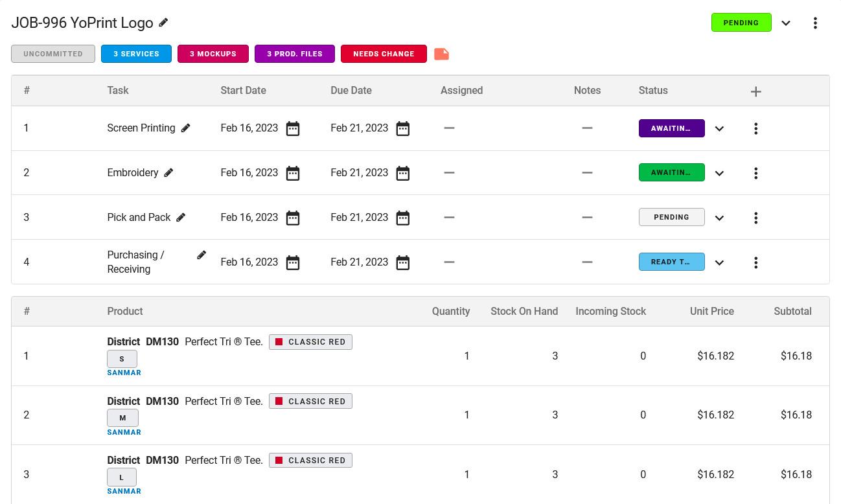Expand the job Pending status dropdown
841x504 pixels.
point(786,23)
